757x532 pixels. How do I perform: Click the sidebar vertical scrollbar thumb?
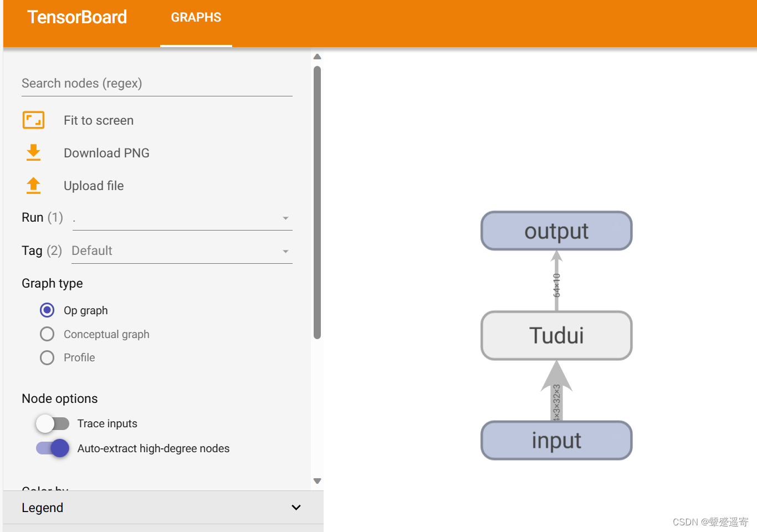pos(318,202)
